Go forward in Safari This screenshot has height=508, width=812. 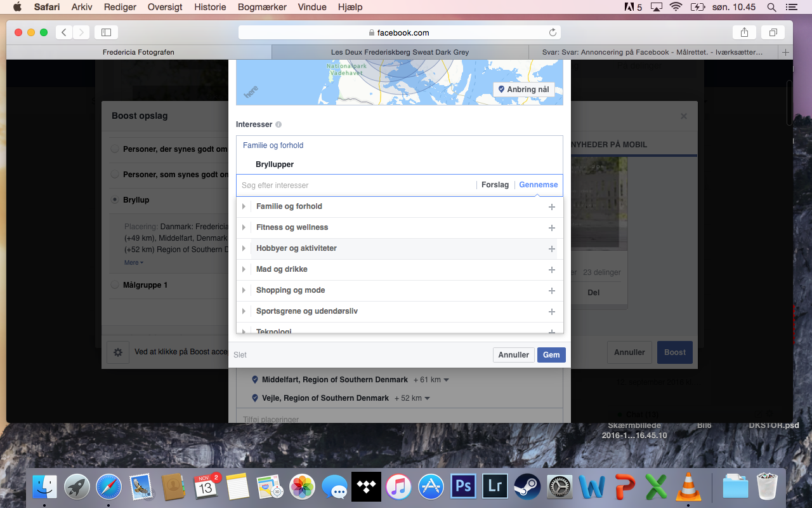click(81, 32)
